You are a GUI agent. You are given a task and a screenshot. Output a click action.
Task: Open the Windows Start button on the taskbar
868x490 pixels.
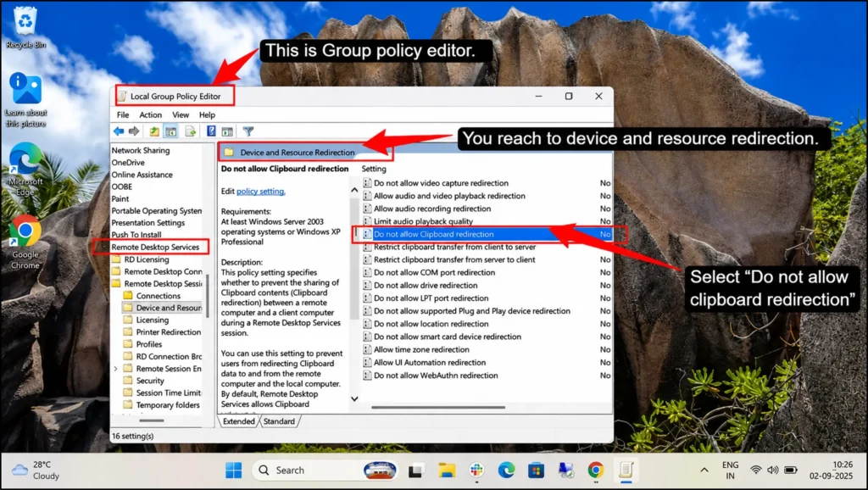(234, 470)
